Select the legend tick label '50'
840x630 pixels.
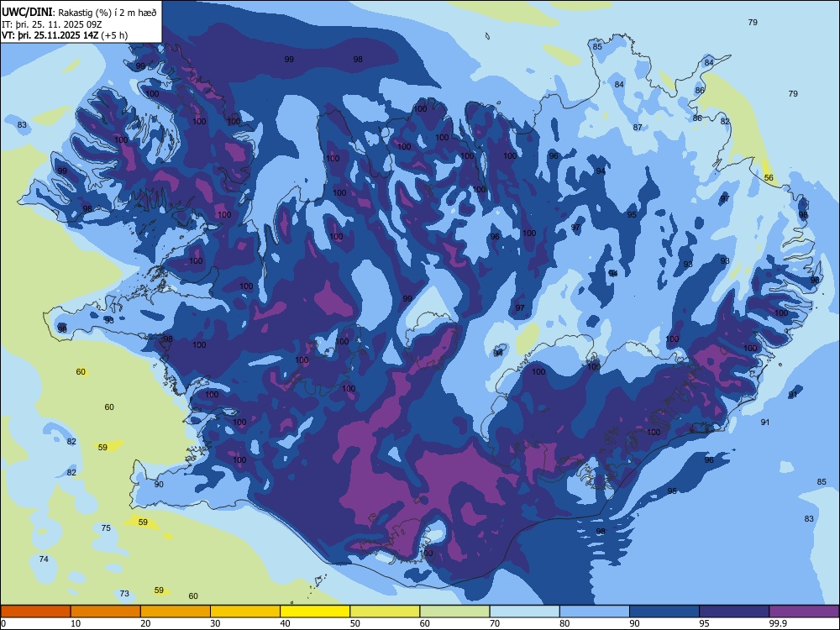point(355,623)
